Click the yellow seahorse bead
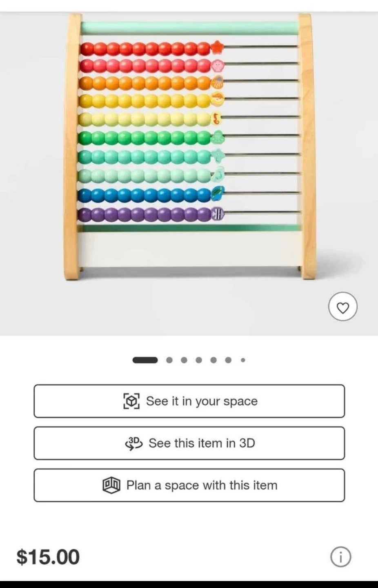This screenshot has height=588, width=378. pos(216,118)
